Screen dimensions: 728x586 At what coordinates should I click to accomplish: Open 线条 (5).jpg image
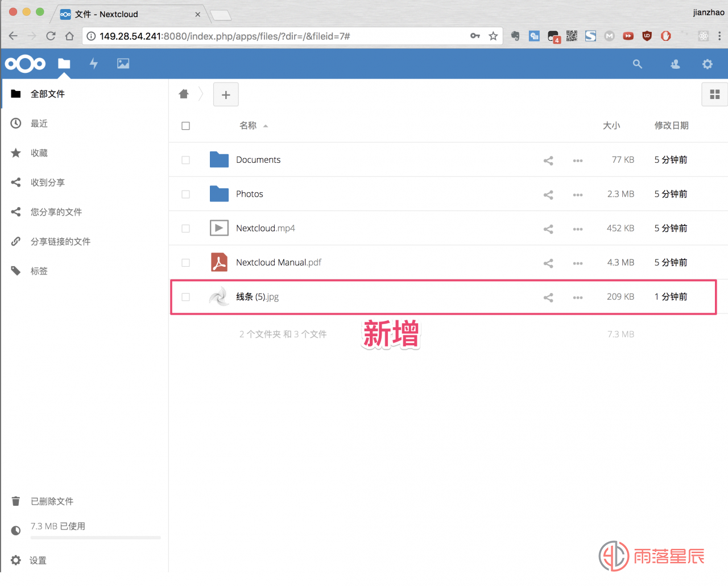(x=257, y=296)
